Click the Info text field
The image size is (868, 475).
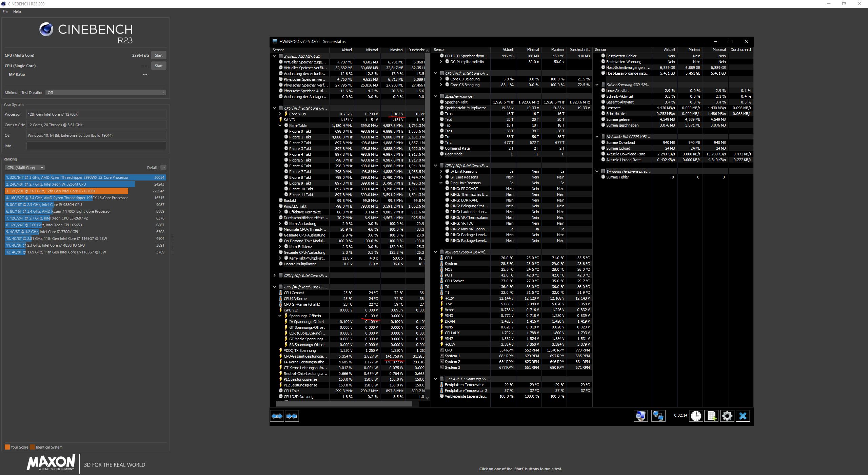pyautogui.click(x=96, y=146)
